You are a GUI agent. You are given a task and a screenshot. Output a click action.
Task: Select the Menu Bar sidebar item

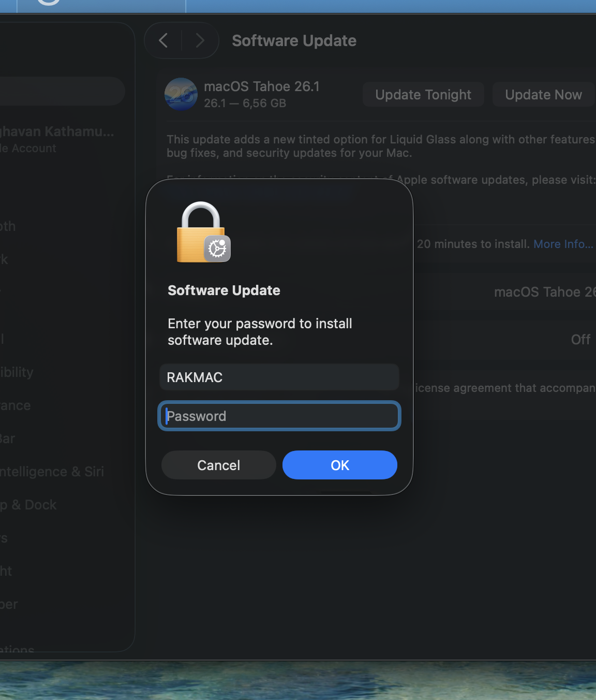click(8, 439)
